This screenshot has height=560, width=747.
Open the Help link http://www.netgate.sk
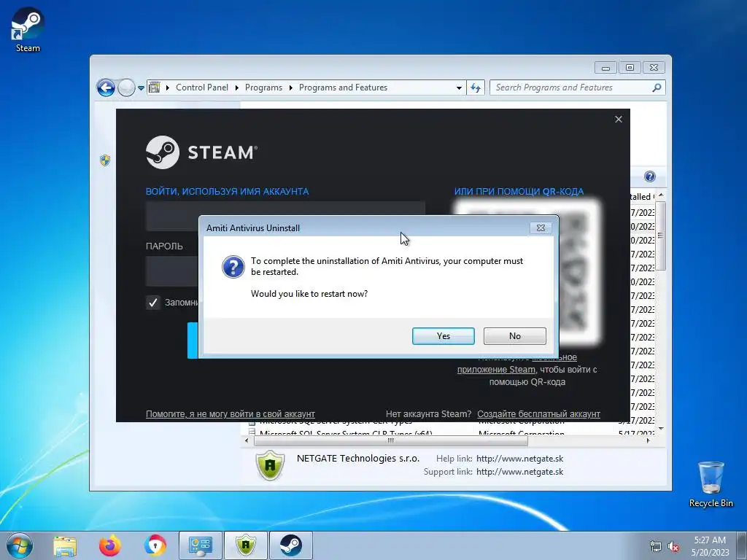tap(519, 459)
